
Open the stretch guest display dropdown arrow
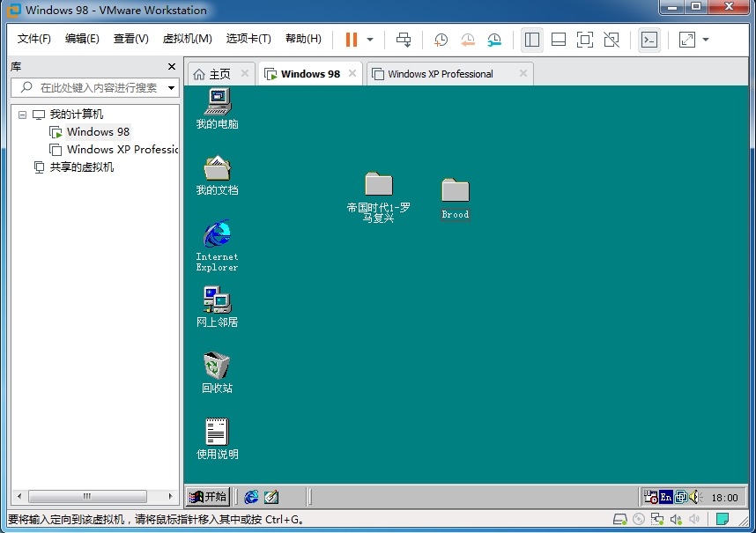706,40
